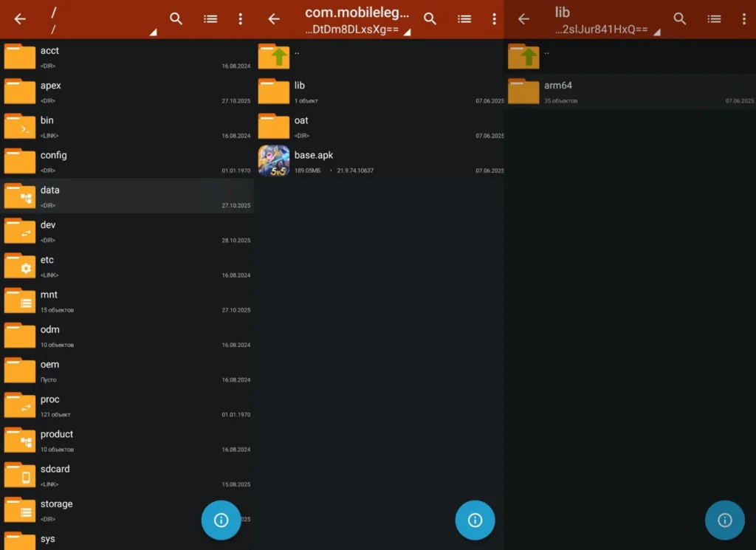Expand the path dropdown triangle in the root panel

(x=153, y=32)
